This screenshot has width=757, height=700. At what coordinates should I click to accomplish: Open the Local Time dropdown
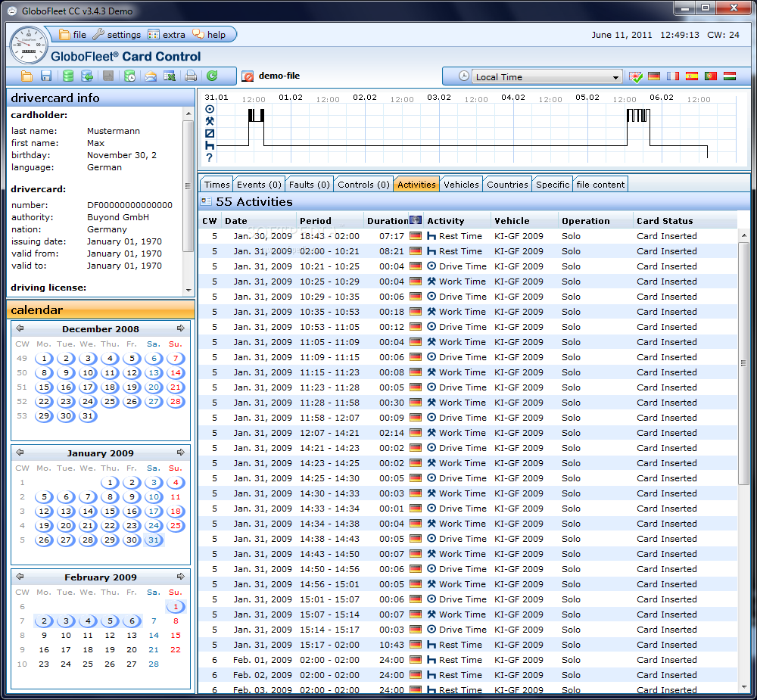point(546,76)
